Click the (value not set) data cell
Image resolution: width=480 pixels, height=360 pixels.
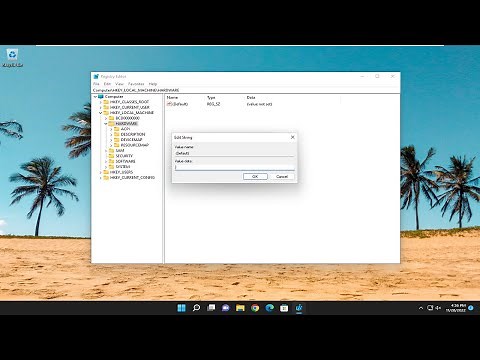259,104
